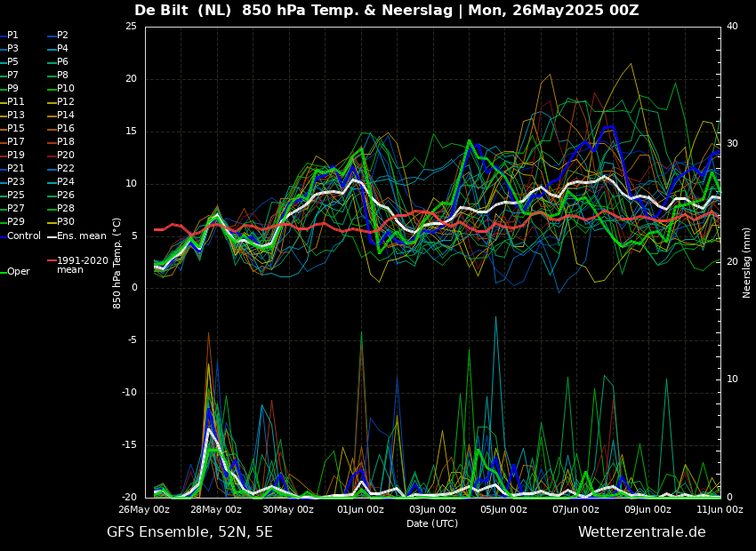The height and width of the screenshot is (551, 756).
Task: Click the 28May 00z date tick label
Action: point(217,509)
